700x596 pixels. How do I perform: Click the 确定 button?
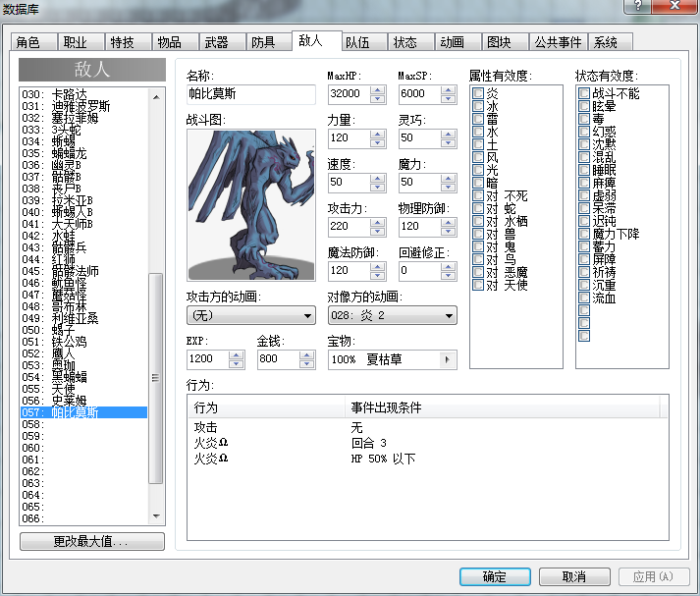[x=495, y=576]
